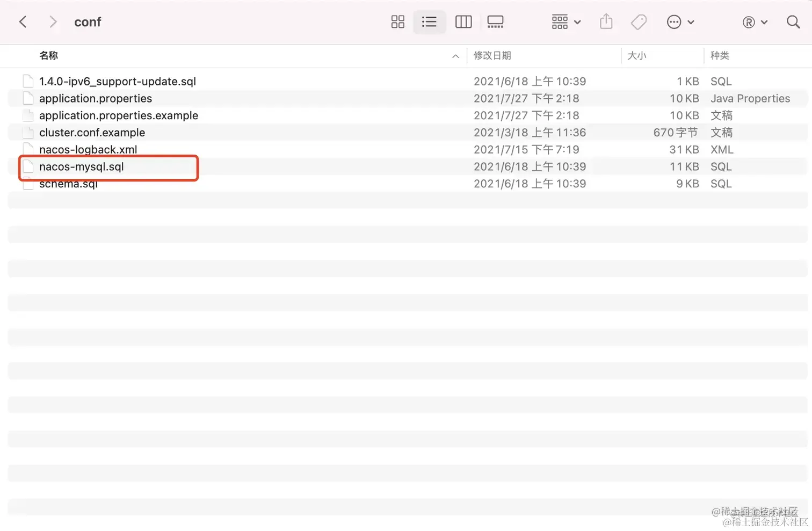
Task: Open the more actions ellipsis menu
Action: tap(680, 22)
